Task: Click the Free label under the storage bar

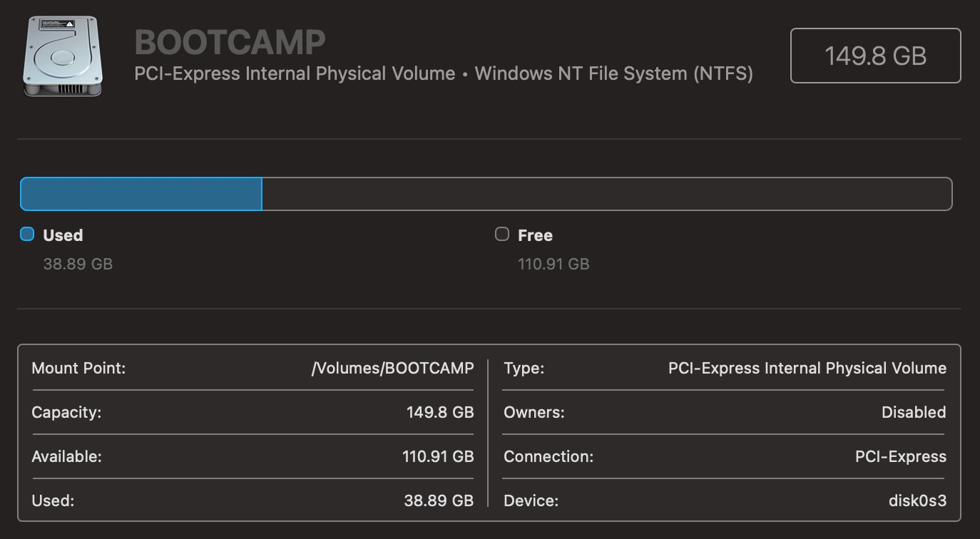Action: (535, 235)
